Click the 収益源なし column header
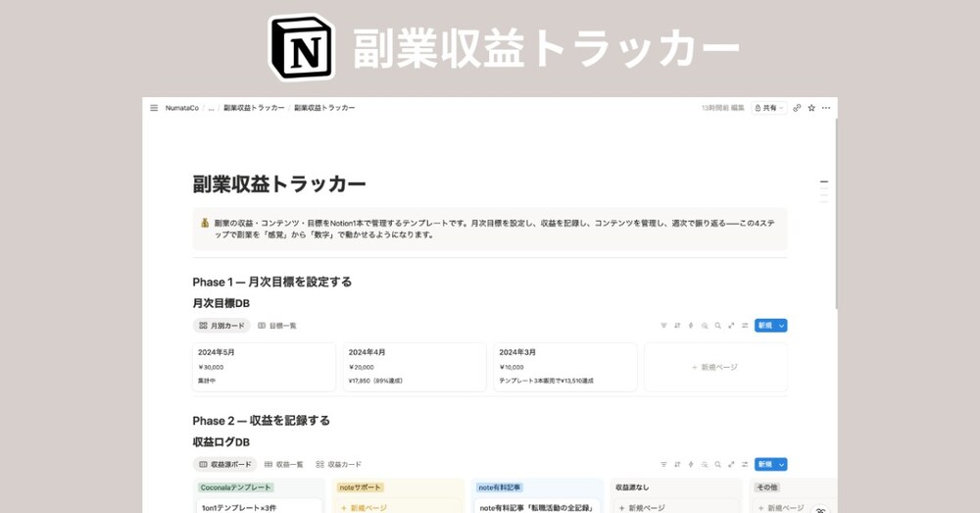This screenshot has width=980, height=513. pyautogui.click(x=630, y=487)
